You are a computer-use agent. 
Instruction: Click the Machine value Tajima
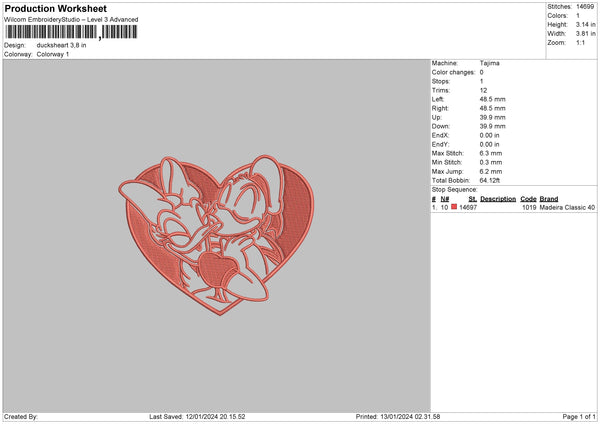pyautogui.click(x=490, y=63)
